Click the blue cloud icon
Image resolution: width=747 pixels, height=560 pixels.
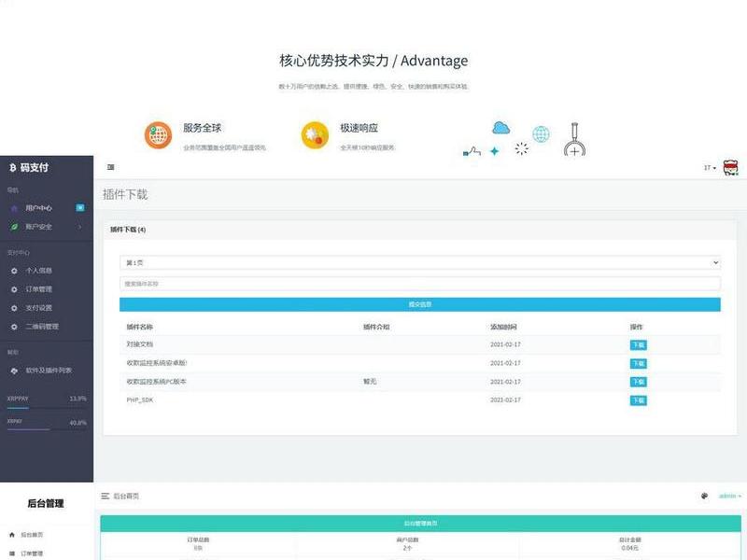tap(500, 128)
